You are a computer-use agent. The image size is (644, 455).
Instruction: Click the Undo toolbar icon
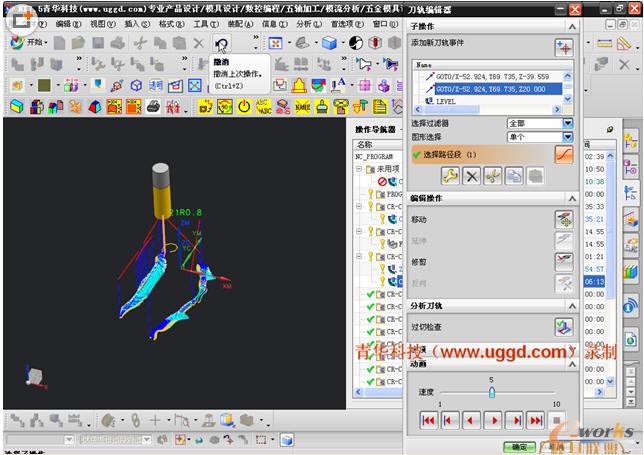pos(221,43)
